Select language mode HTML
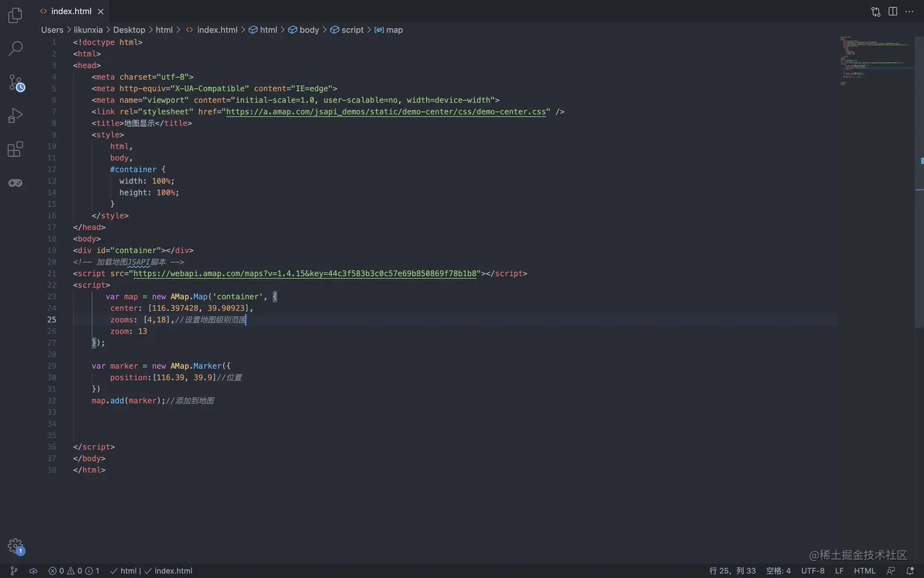Screen dimensions: 924x578 (864, 571)
